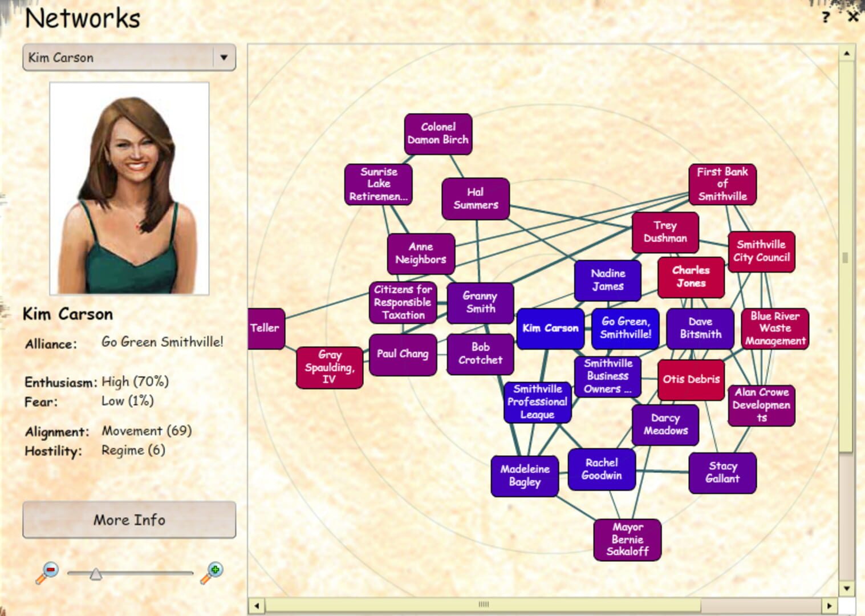Select the First Bank of Smithville node
Viewport: 865px width, 616px height.
[722, 184]
